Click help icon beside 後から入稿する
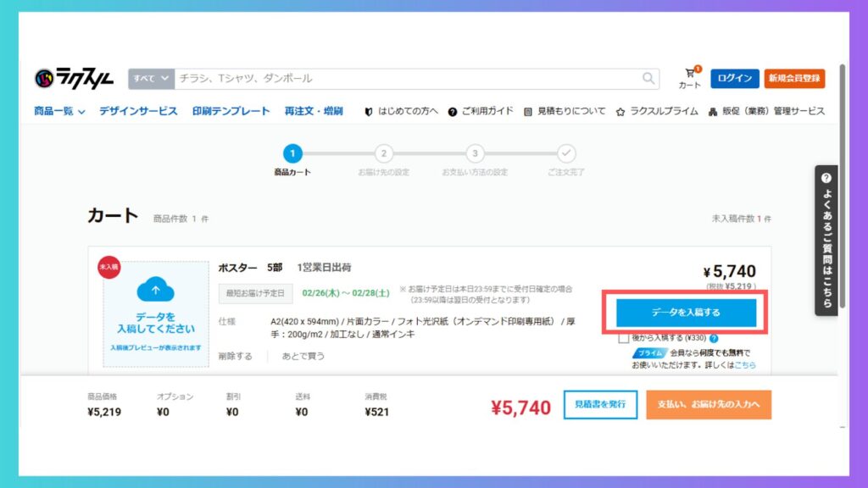This screenshot has width=868, height=488. [x=714, y=339]
